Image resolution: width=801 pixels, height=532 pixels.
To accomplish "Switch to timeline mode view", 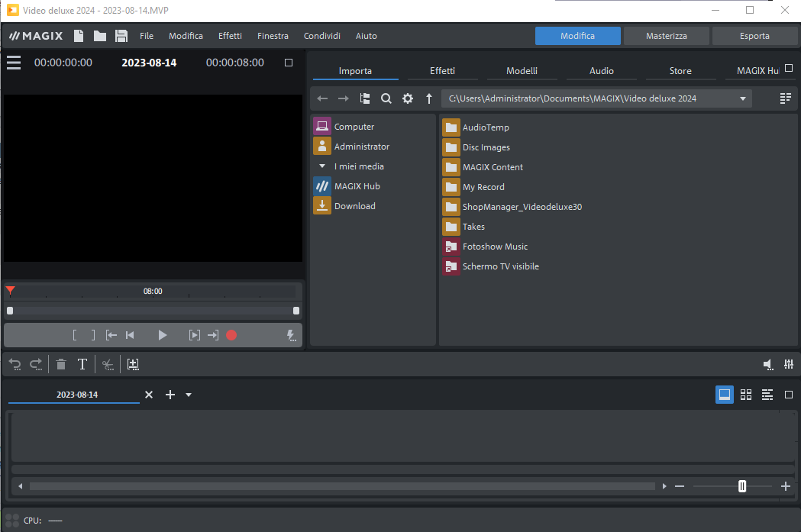I will [767, 395].
